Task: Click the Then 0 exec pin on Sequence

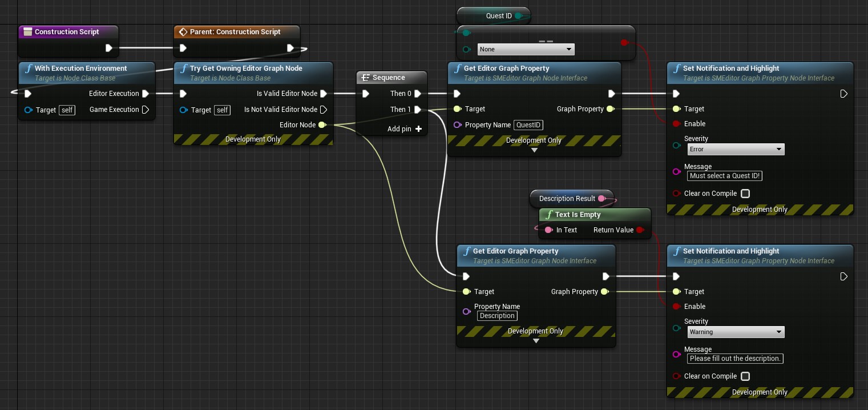Action: point(418,94)
